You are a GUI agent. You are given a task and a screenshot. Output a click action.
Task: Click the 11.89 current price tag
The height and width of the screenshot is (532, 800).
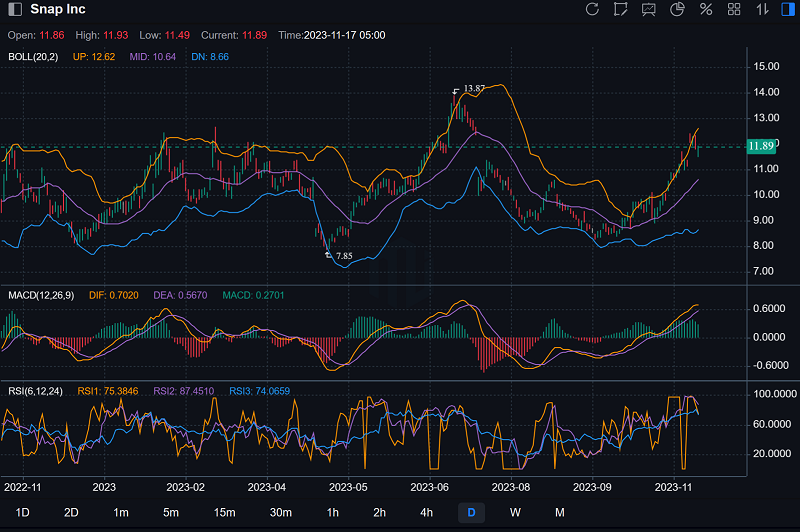pyautogui.click(x=760, y=146)
